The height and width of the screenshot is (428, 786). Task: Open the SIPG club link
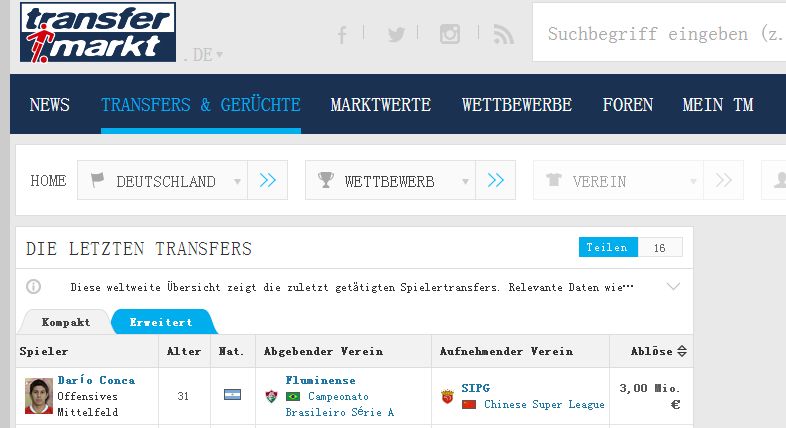[x=476, y=388]
